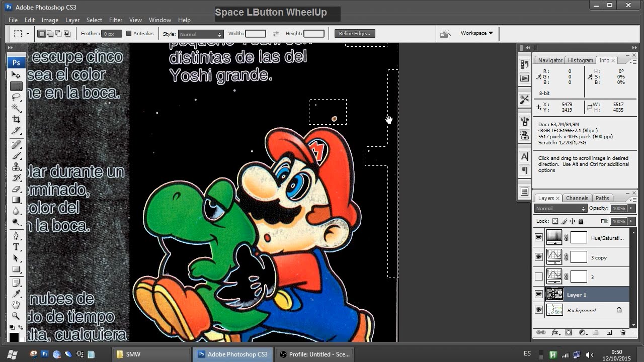Open SMW folder in taskbar
644x362 pixels.
pyautogui.click(x=151, y=354)
